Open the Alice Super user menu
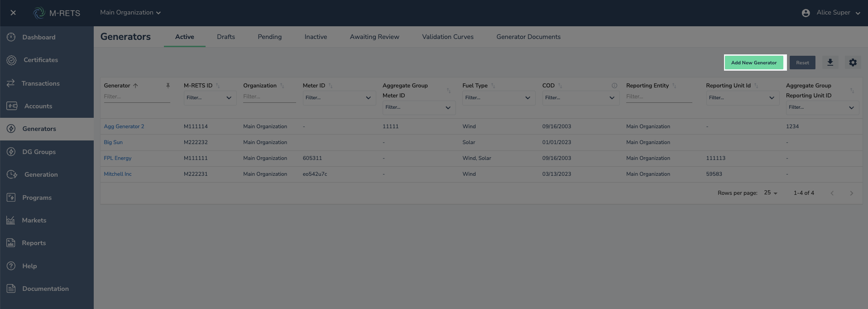Screen dimensions: 868x309 pyautogui.click(x=831, y=13)
